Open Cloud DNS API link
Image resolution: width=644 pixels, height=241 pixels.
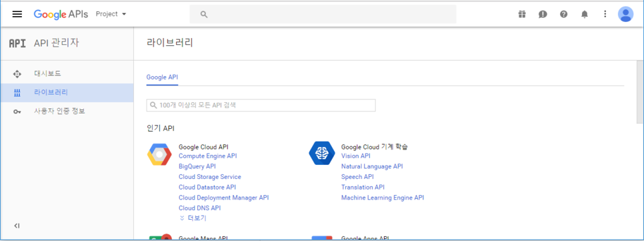coord(199,208)
